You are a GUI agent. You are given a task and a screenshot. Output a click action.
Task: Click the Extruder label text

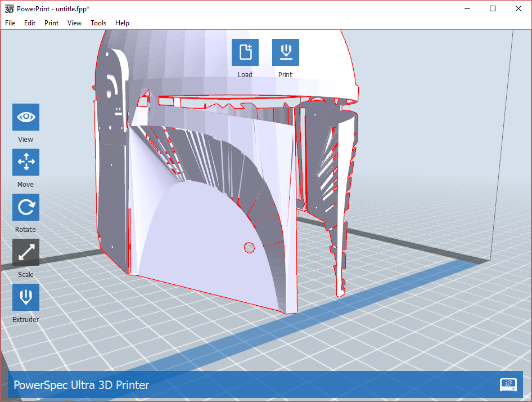[x=25, y=319]
